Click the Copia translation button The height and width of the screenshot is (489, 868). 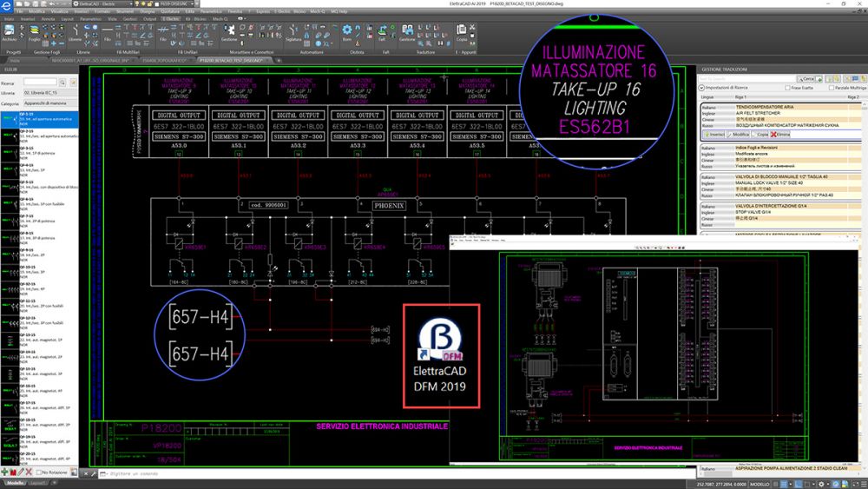[760, 135]
